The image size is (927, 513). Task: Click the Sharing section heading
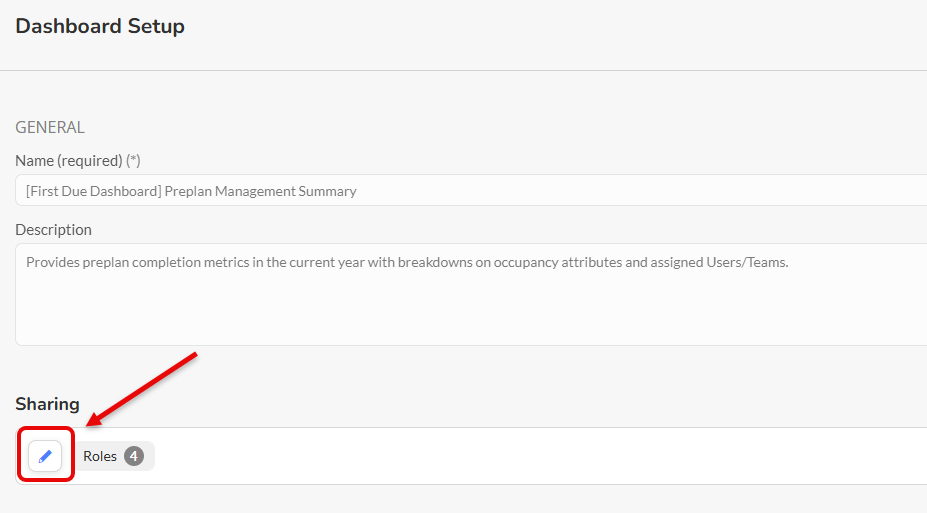click(47, 404)
